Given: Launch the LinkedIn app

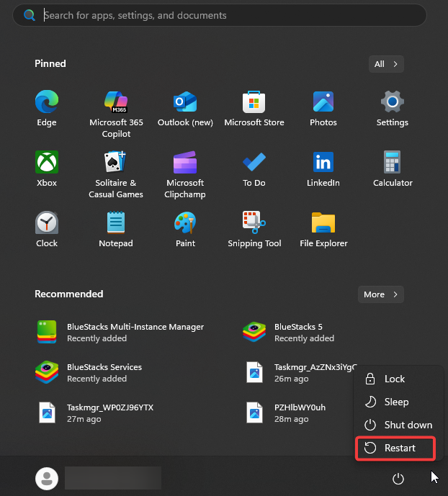Looking at the screenshot, I should pos(323,169).
